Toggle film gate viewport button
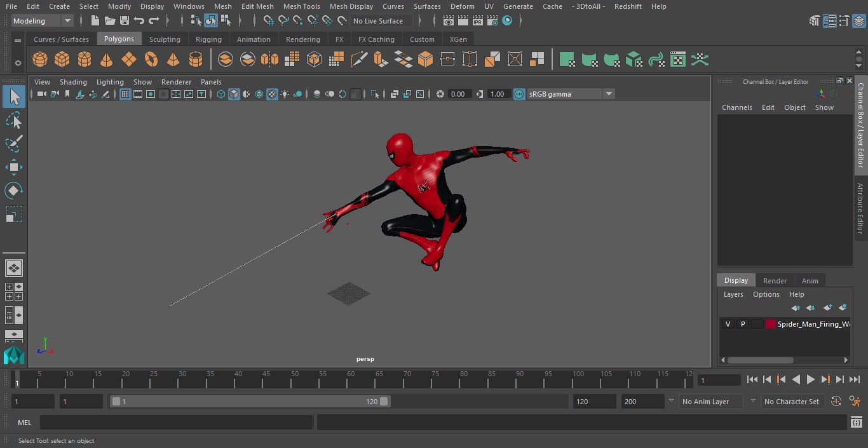The image size is (868, 448). (x=138, y=94)
